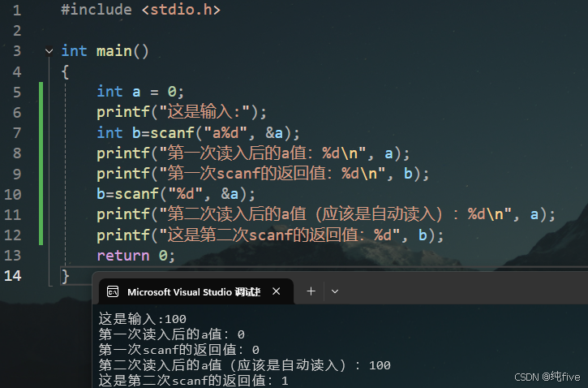The height and width of the screenshot is (388, 588).
Task: Add a new terminal tab with plus
Action: [x=311, y=291]
